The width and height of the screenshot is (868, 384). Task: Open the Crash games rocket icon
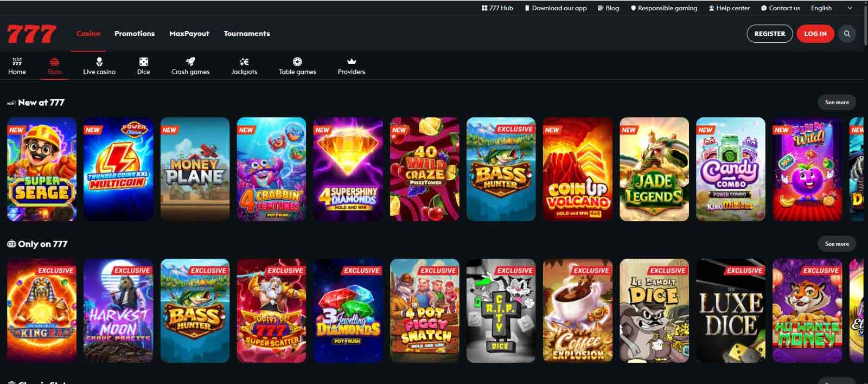coord(190,61)
